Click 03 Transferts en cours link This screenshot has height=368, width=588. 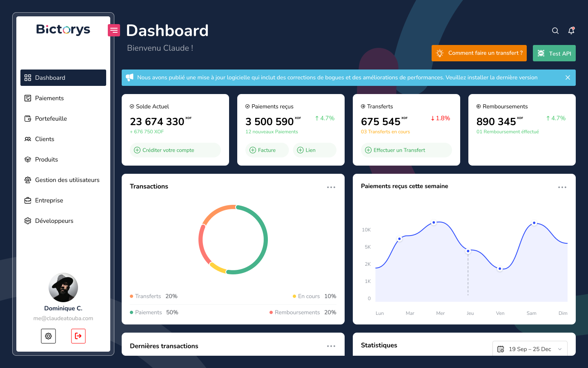pos(385,132)
